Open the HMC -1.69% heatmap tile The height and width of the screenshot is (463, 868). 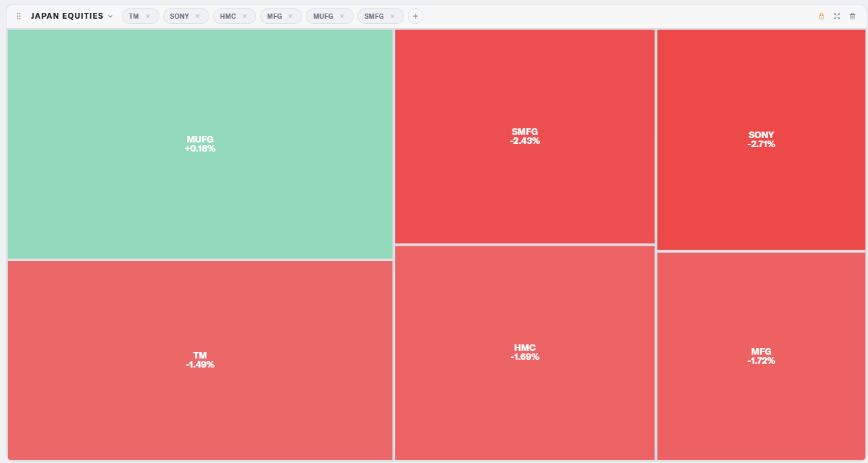click(525, 352)
